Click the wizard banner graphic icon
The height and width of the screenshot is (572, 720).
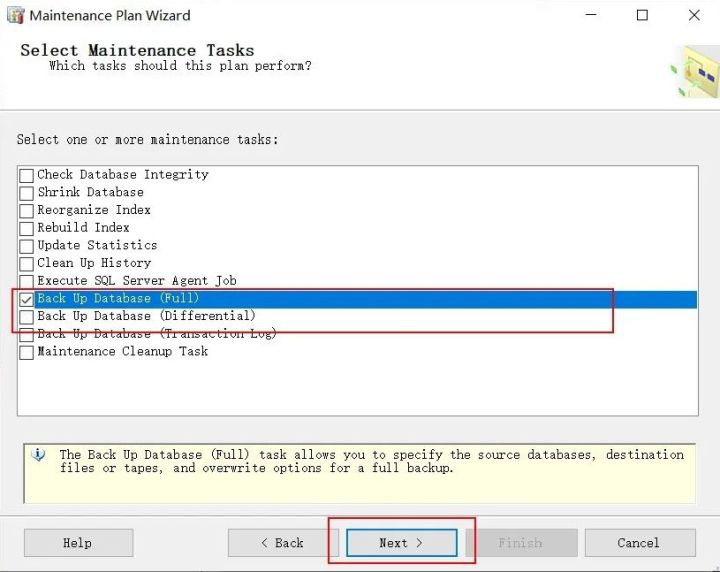point(694,71)
